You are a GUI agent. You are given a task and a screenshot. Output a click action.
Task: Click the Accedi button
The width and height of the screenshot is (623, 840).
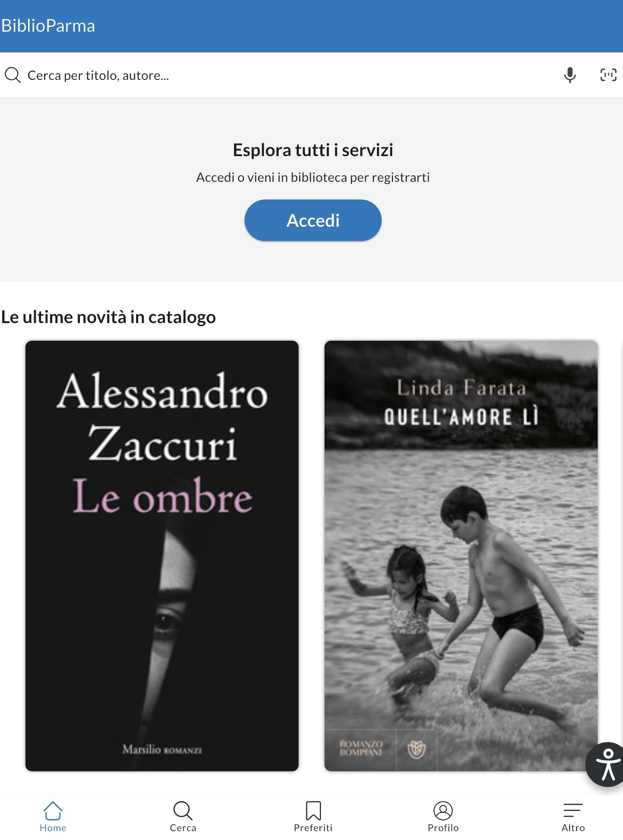tap(313, 220)
